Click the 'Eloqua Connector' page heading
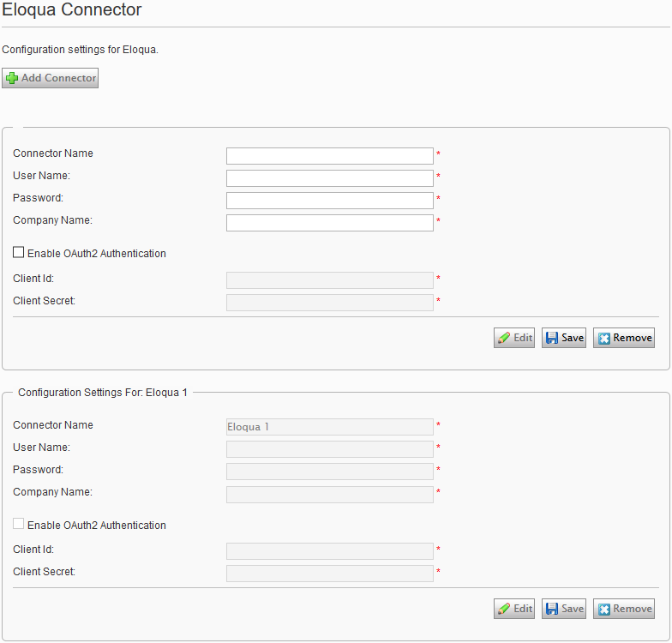672x643 pixels. tap(72, 9)
